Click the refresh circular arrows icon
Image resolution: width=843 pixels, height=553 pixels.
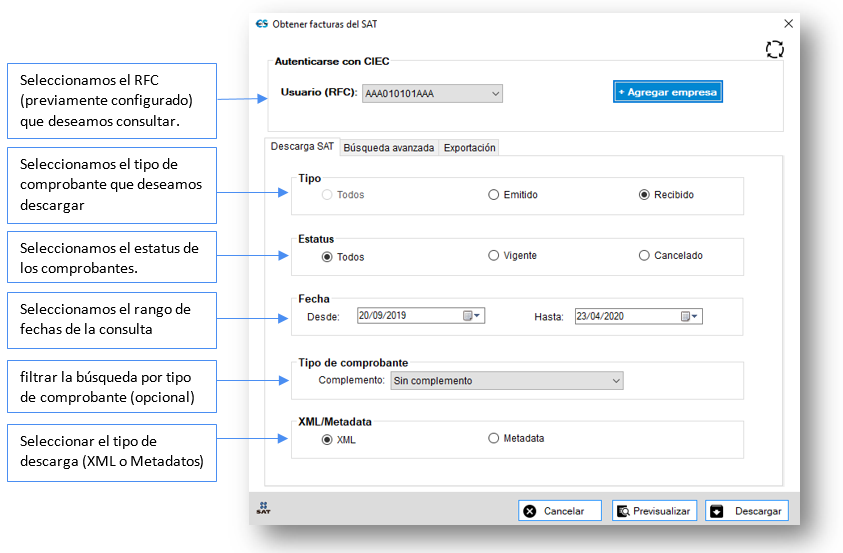775,49
